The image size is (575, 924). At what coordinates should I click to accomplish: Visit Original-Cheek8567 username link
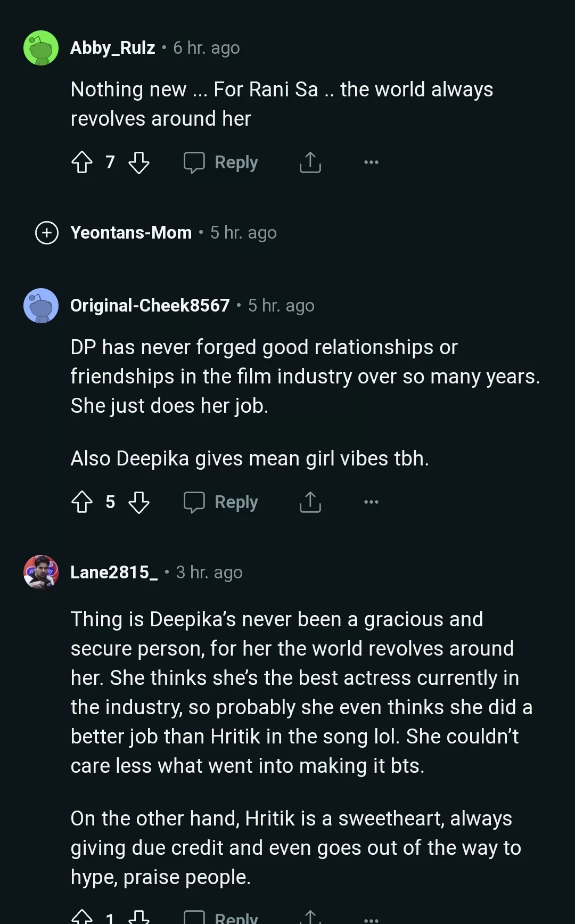pyautogui.click(x=150, y=306)
